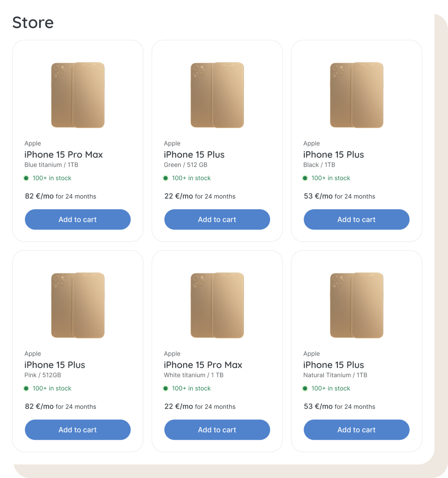Click the iPhone 15 Pro Max title above White titanium
This screenshot has height=478, width=448.
[203, 365]
